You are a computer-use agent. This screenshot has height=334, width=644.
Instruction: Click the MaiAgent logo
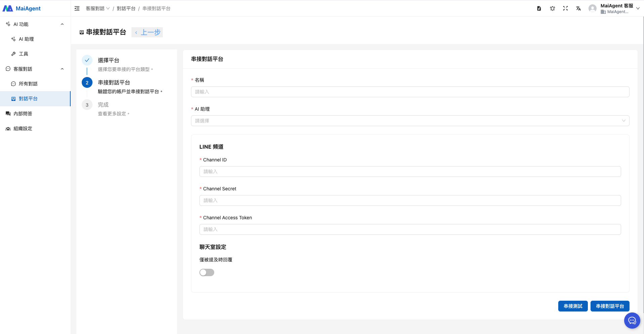point(22,8)
